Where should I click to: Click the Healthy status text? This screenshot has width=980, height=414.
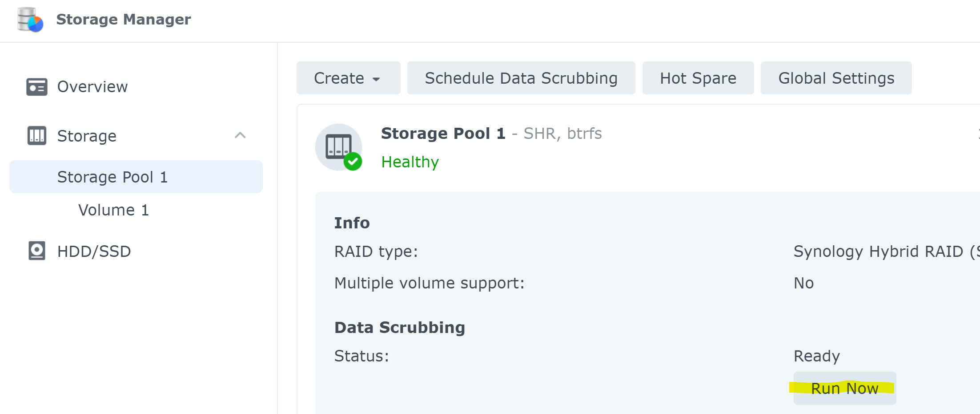click(x=410, y=162)
